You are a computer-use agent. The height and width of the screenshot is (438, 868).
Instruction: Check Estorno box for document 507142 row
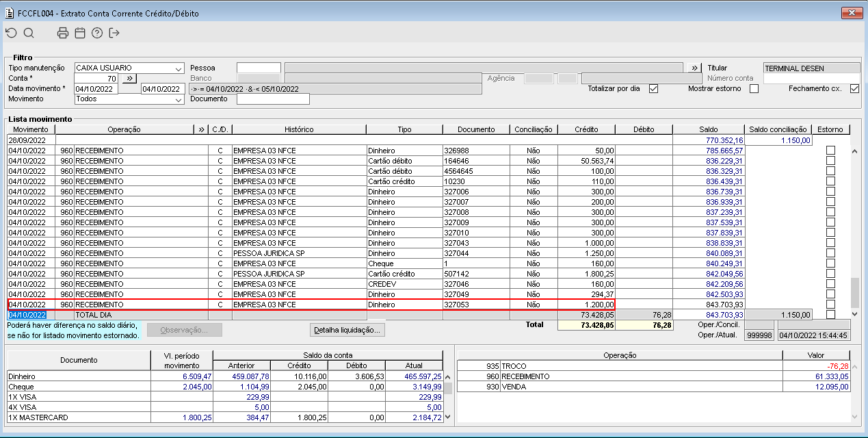tap(830, 274)
